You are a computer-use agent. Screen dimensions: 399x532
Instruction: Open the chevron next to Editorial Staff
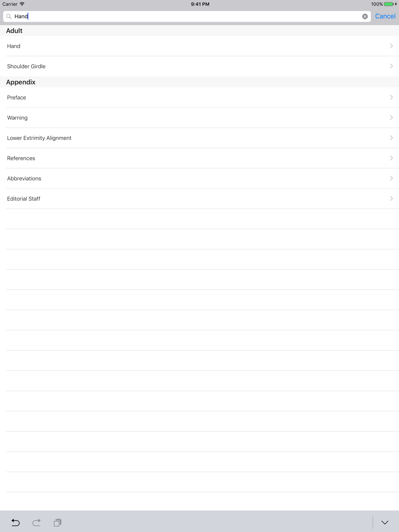391,199
